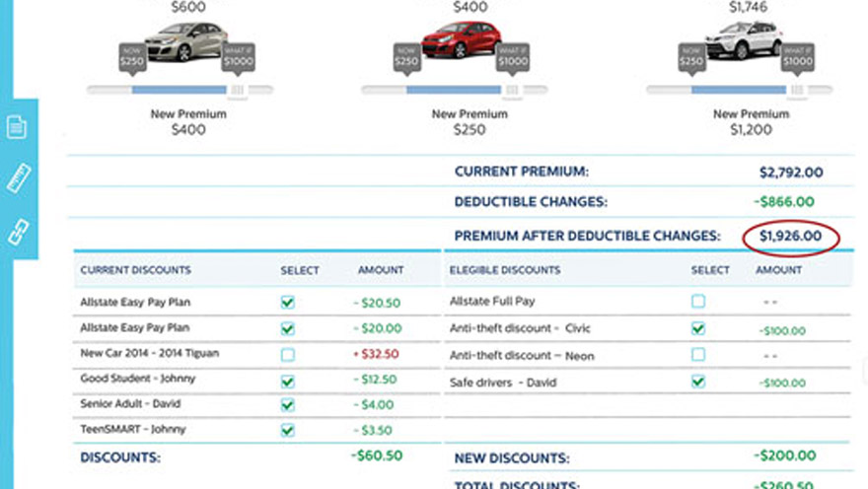Click the ruler icon in the sidebar
Image resolution: width=868 pixels, height=489 pixels.
coord(18,178)
